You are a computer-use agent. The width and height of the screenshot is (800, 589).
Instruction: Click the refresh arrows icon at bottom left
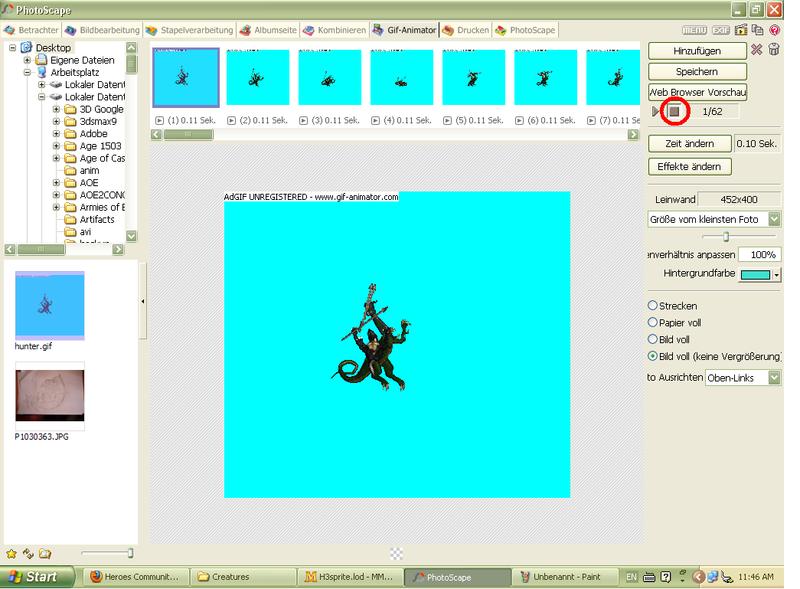(x=28, y=553)
